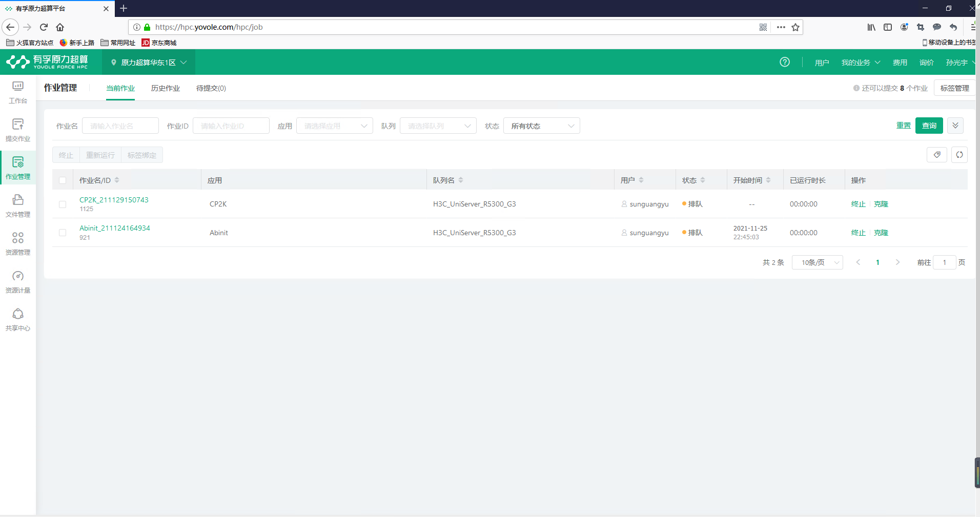
Task: Click the refresh icon above the table
Action: click(x=959, y=155)
